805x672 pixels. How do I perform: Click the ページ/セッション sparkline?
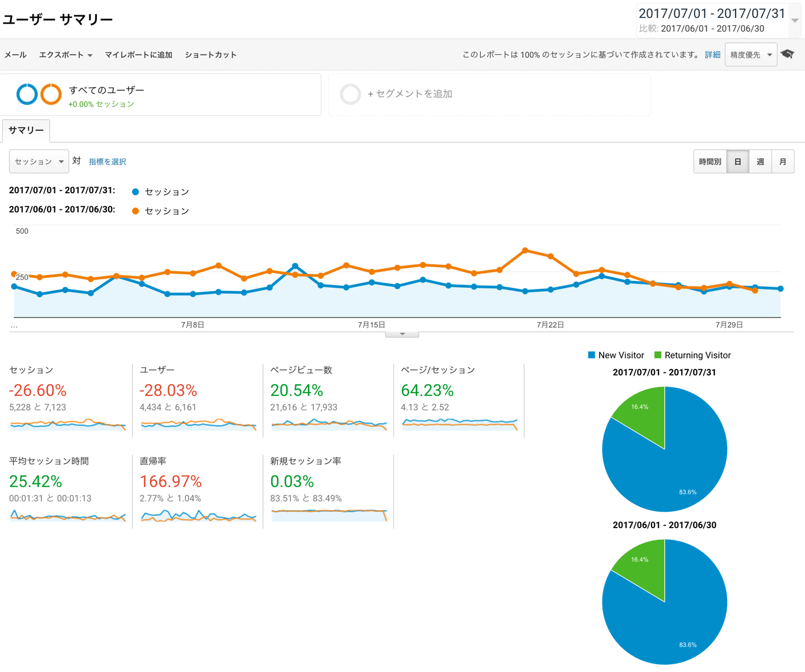click(x=460, y=424)
